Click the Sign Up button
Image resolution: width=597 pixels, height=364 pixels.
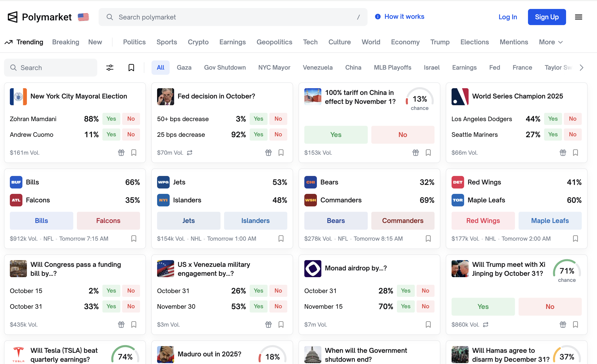547,17
